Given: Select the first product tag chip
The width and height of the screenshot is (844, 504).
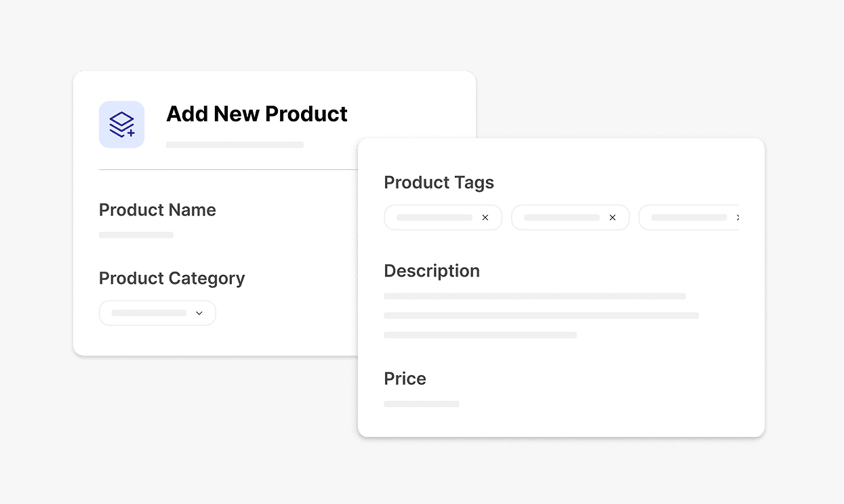Looking at the screenshot, I should tap(435, 218).
